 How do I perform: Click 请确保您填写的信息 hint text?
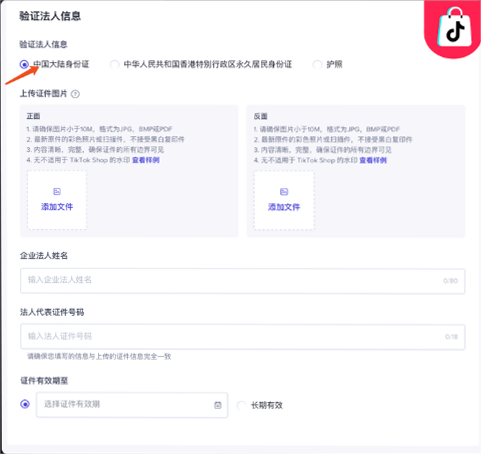pos(99,356)
